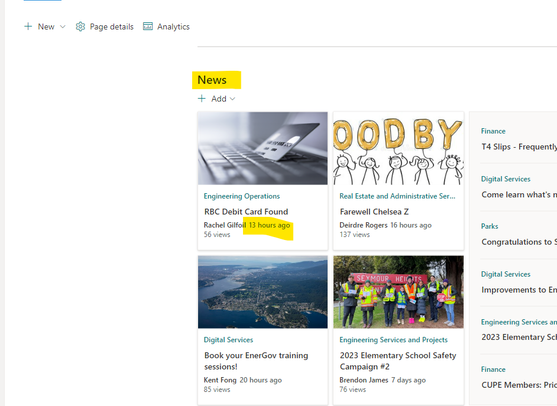Open the debit card on keyboard thumbnail
This screenshot has width=557, height=406.
pos(263,148)
